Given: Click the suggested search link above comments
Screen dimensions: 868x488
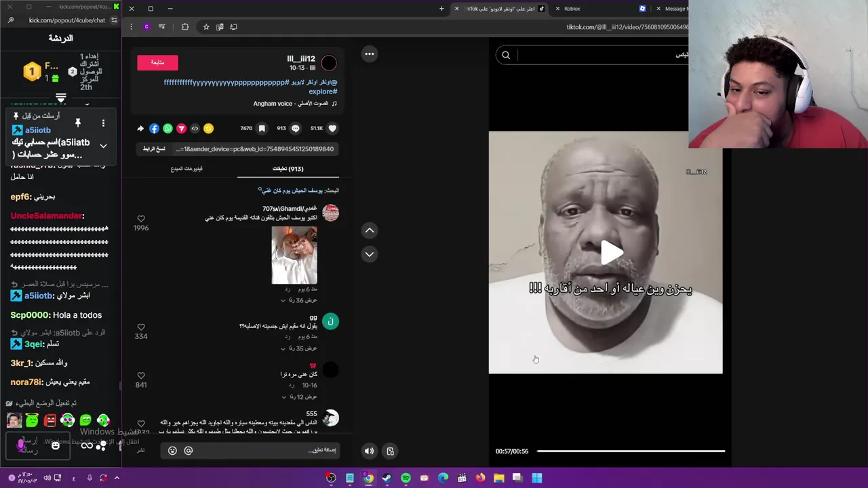Looking at the screenshot, I should [x=292, y=190].
